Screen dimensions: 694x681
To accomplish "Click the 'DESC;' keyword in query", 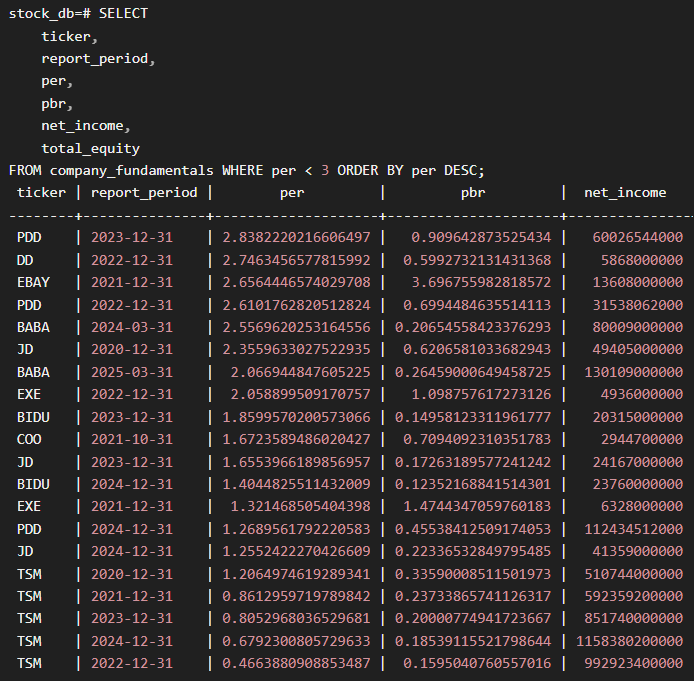I will click(x=465, y=170).
